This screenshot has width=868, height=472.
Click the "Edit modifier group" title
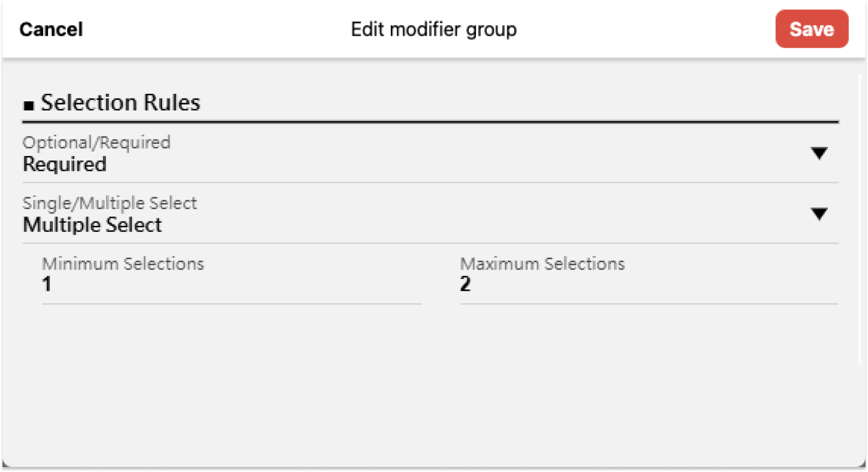(x=433, y=30)
